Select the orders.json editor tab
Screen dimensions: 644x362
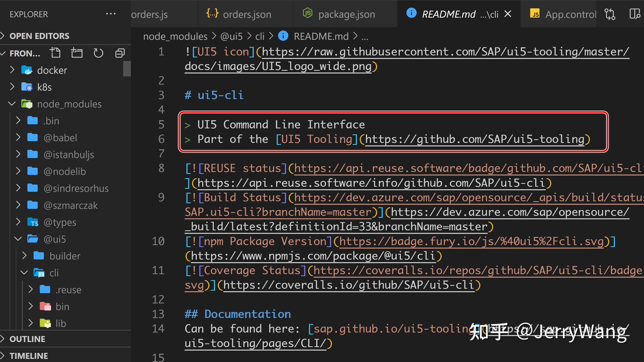pyautogui.click(x=247, y=14)
